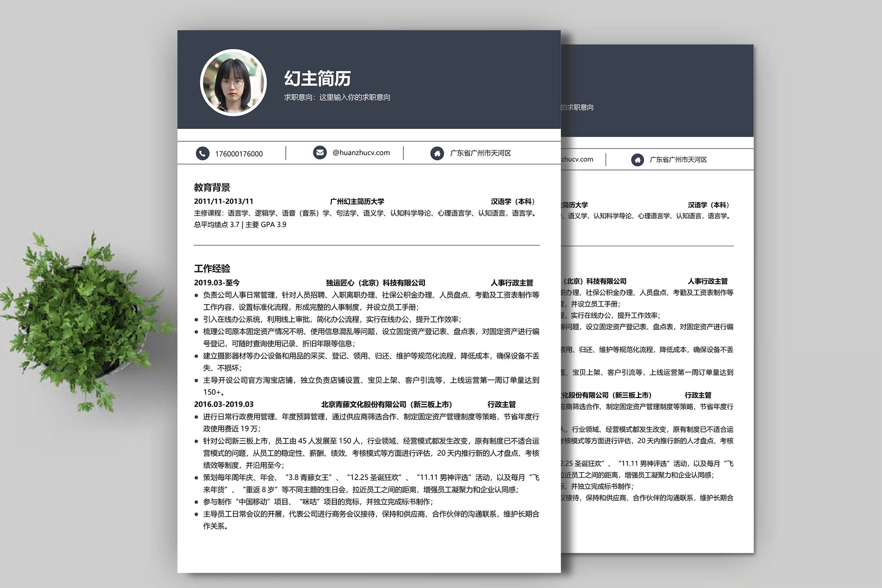Click the date range 2011/11-2013/11
The image size is (882, 588).
point(223,201)
